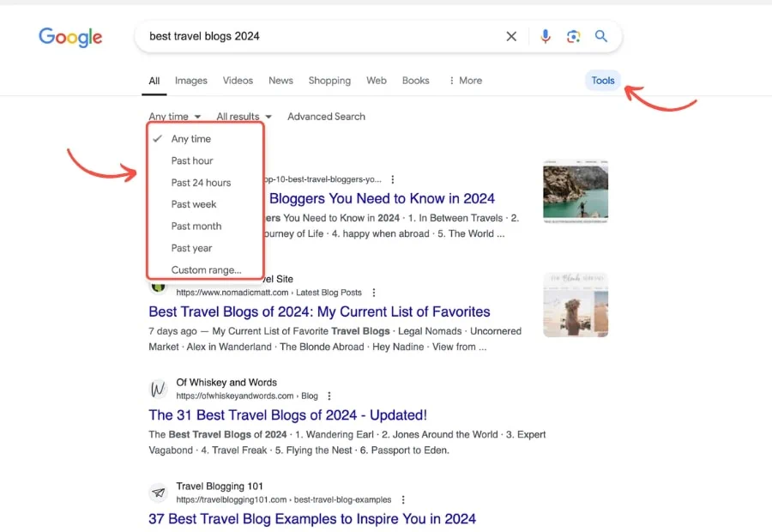Open options dots next to travelblogging101.com URL
The height and width of the screenshot is (532, 772).
click(403, 499)
